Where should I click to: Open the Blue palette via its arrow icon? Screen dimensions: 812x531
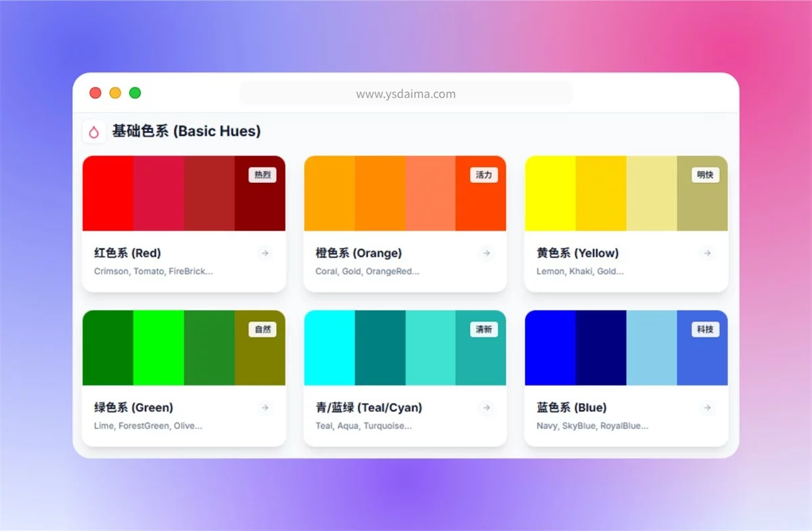(x=707, y=408)
